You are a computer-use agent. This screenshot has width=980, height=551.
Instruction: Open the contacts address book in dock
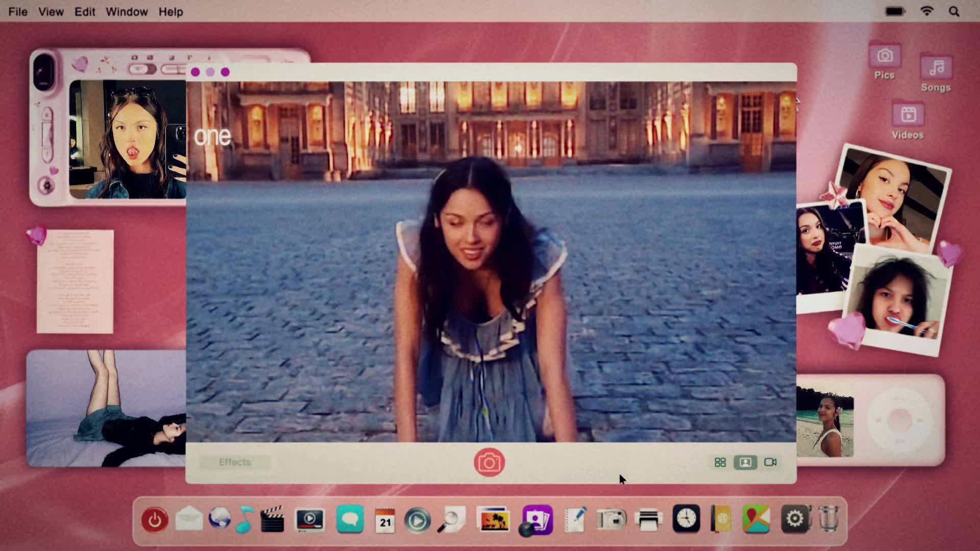pyautogui.click(x=721, y=520)
